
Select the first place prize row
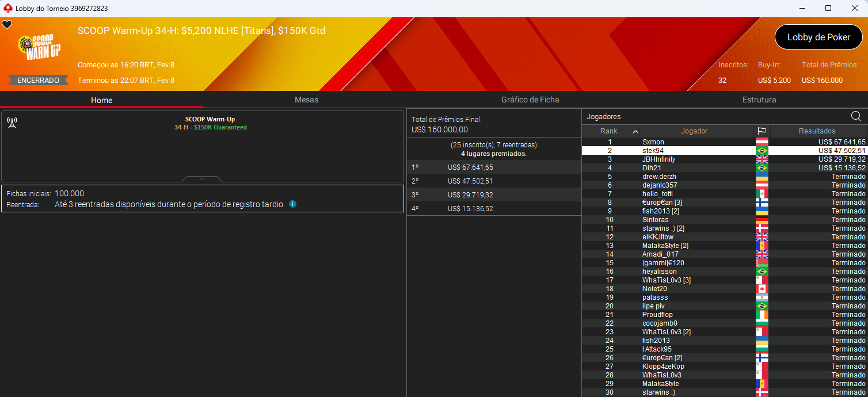(493, 167)
